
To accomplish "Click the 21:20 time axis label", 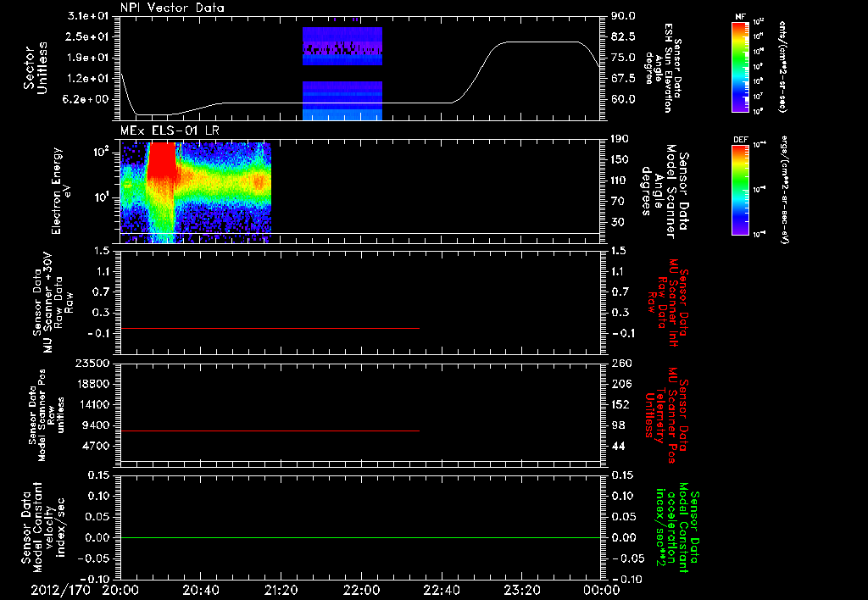I will (281, 590).
